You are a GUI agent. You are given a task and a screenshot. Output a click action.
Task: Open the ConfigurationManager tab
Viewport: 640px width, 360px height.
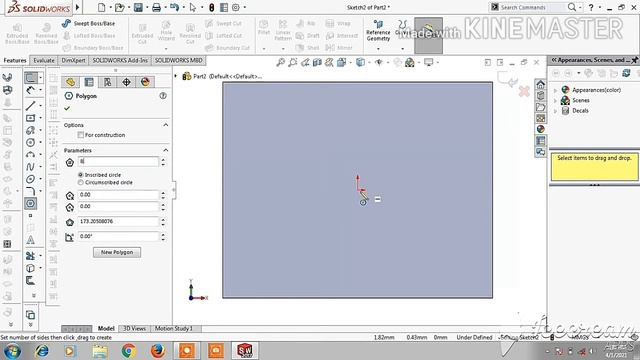coord(108,82)
